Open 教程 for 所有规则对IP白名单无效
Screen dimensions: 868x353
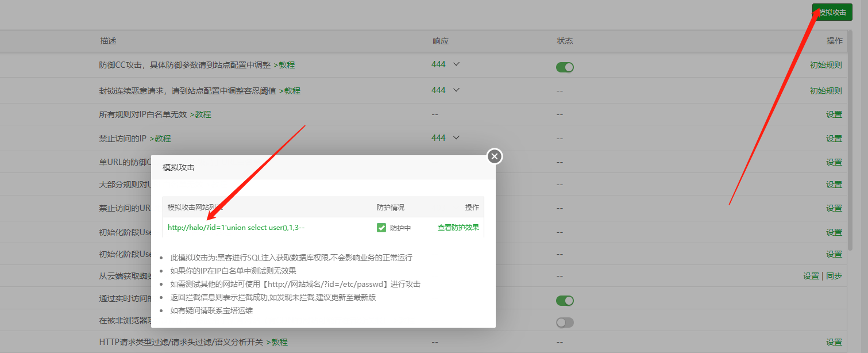click(x=203, y=114)
